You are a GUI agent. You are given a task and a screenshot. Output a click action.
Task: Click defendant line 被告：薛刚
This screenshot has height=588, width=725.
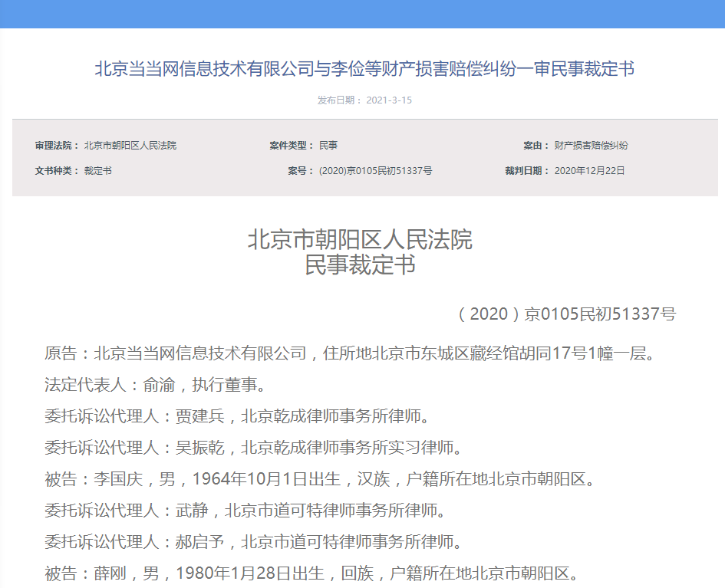point(312,573)
